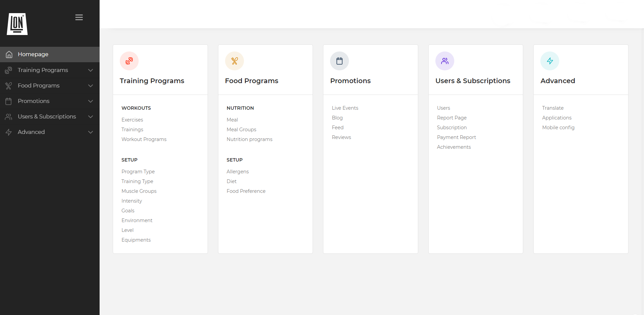644x315 pixels.
Task: Open the Payment Report link
Action: (456, 137)
